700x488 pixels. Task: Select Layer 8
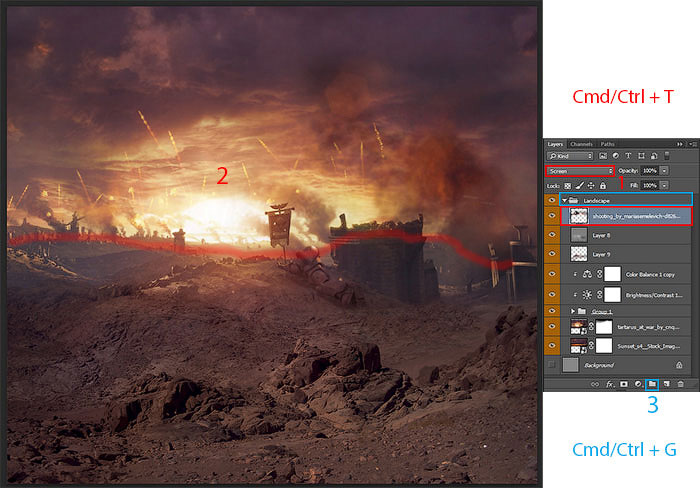click(626, 235)
